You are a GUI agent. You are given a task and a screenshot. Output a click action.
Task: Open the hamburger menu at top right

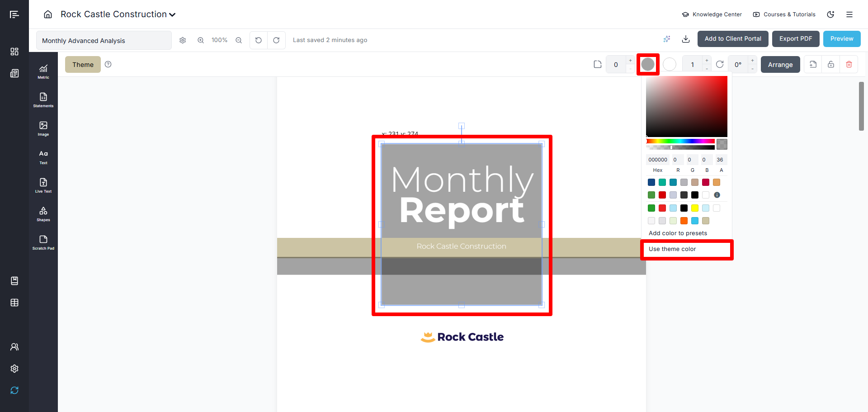coord(849,14)
